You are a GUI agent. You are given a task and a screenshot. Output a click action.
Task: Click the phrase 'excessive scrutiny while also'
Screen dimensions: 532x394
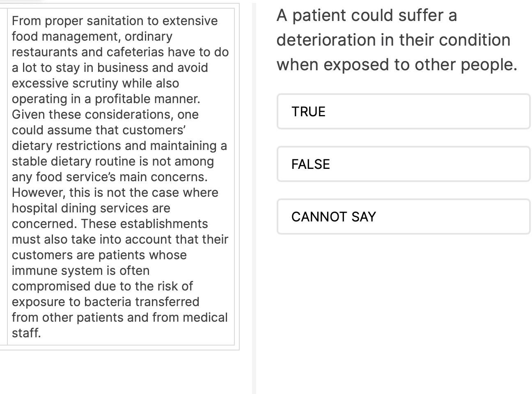coord(95,83)
